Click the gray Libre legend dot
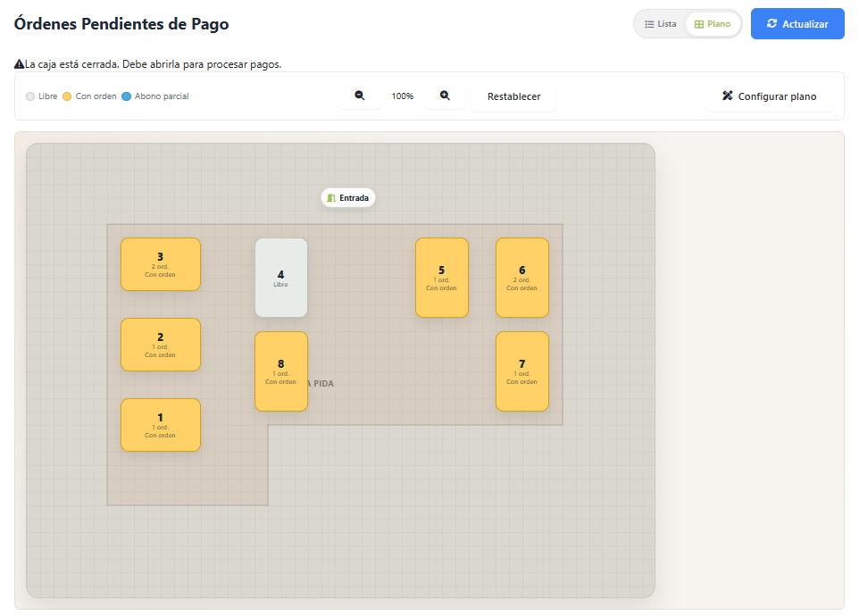 30,96
